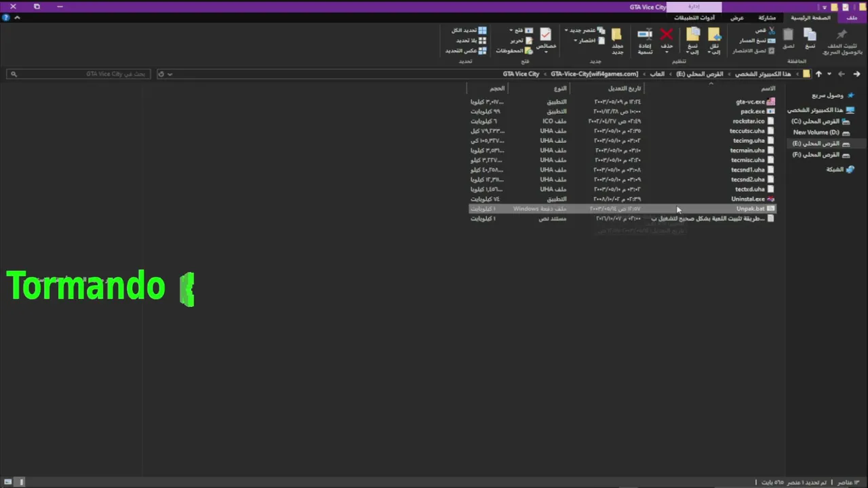Open the address bar history dropdown
868x488 pixels.
[x=170, y=74]
